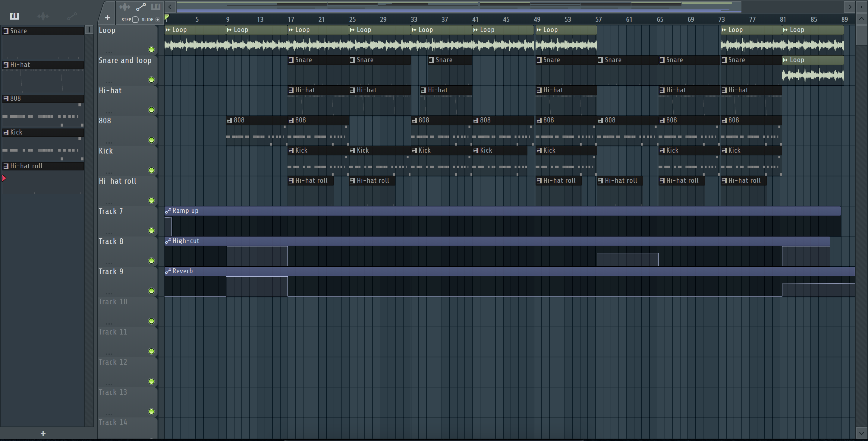Click the pattern icon of 808 in picker
The image size is (868, 441).
click(x=6, y=98)
